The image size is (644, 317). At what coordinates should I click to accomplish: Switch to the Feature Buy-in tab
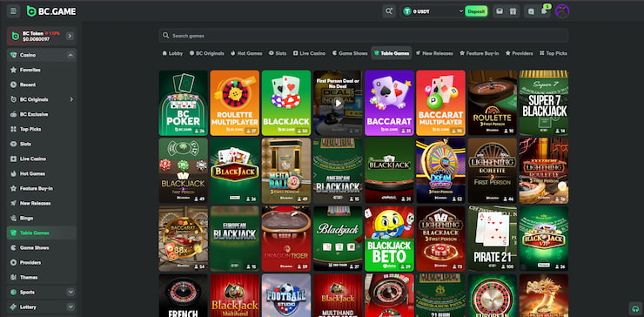click(x=480, y=53)
